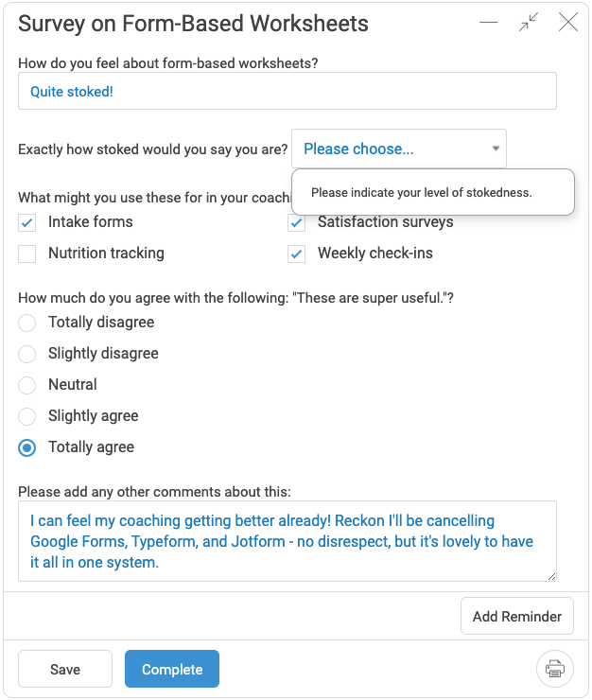Uncheck the Intake forms checkbox

pyautogui.click(x=27, y=222)
